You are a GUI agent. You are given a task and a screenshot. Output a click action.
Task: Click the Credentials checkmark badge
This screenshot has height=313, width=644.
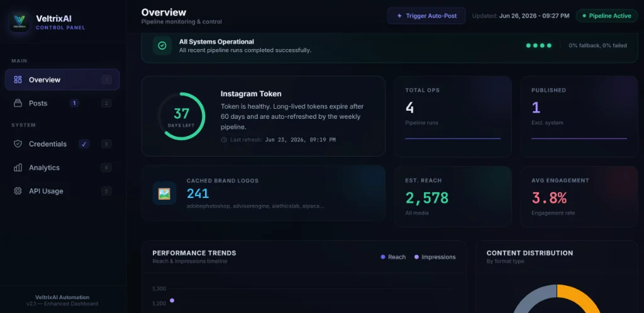pos(84,144)
